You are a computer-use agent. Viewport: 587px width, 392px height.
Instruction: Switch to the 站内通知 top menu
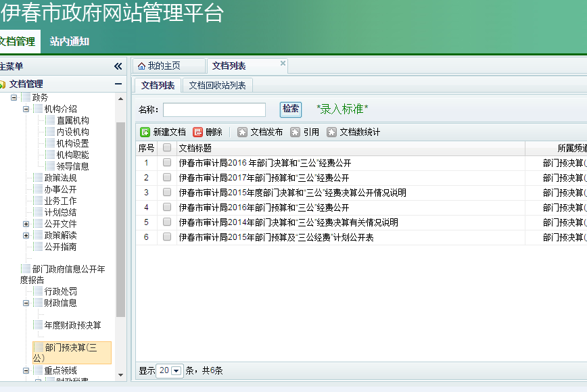coord(69,41)
